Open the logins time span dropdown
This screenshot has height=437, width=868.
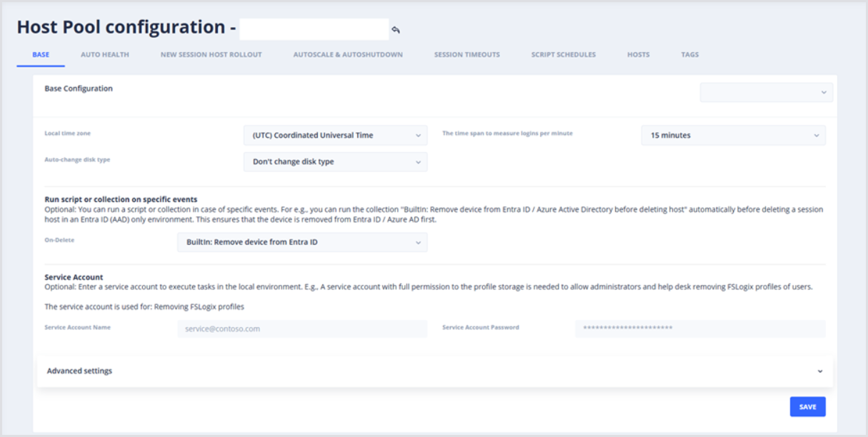(x=733, y=135)
